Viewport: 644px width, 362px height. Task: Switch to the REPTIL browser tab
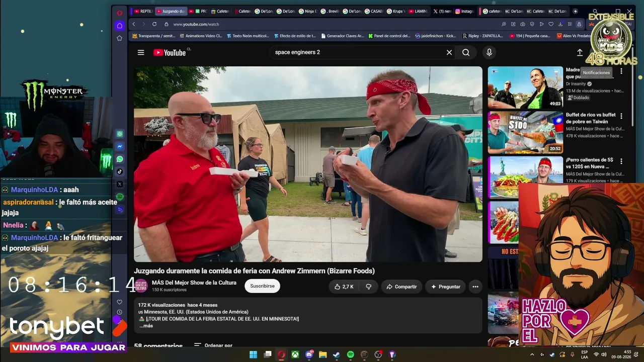click(143, 11)
